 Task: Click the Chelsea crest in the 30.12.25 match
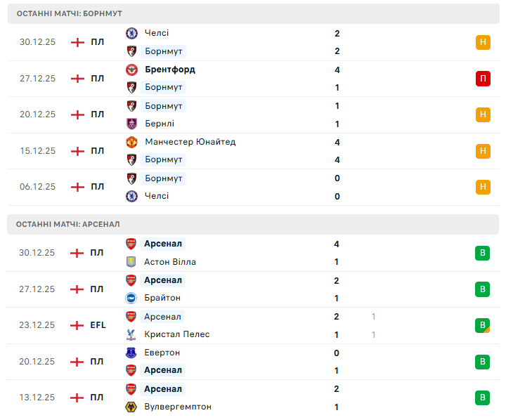[131, 33]
